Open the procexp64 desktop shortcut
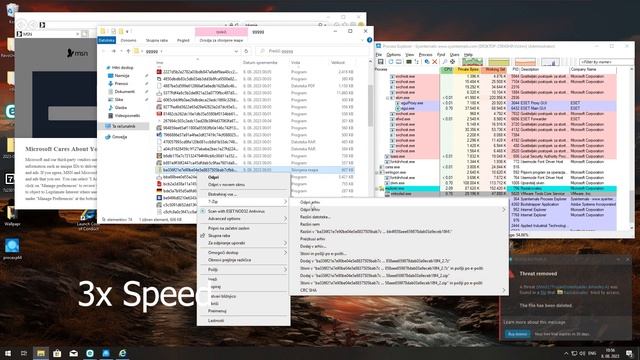This screenshot has height=360, width=640. click(12, 249)
